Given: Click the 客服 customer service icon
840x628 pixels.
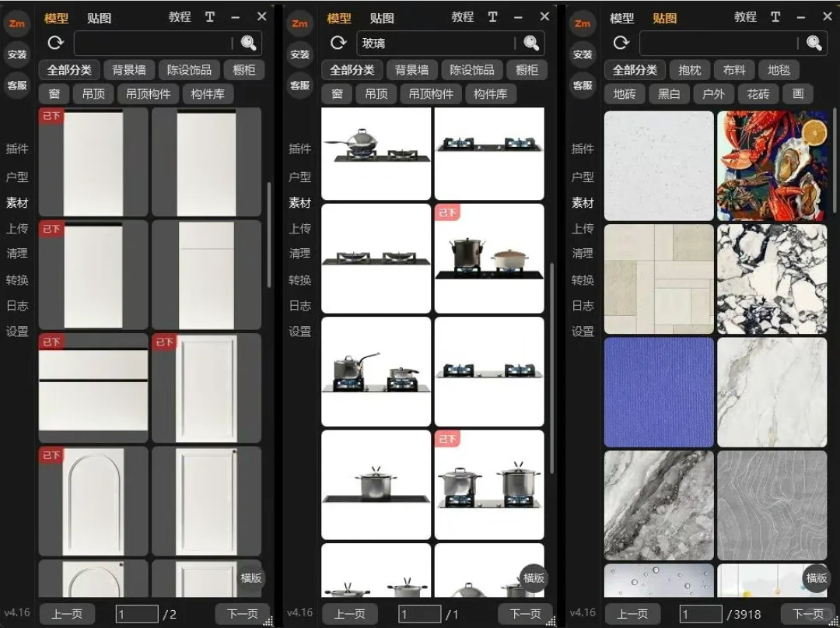Looking at the screenshot, I should click(17, 84).
